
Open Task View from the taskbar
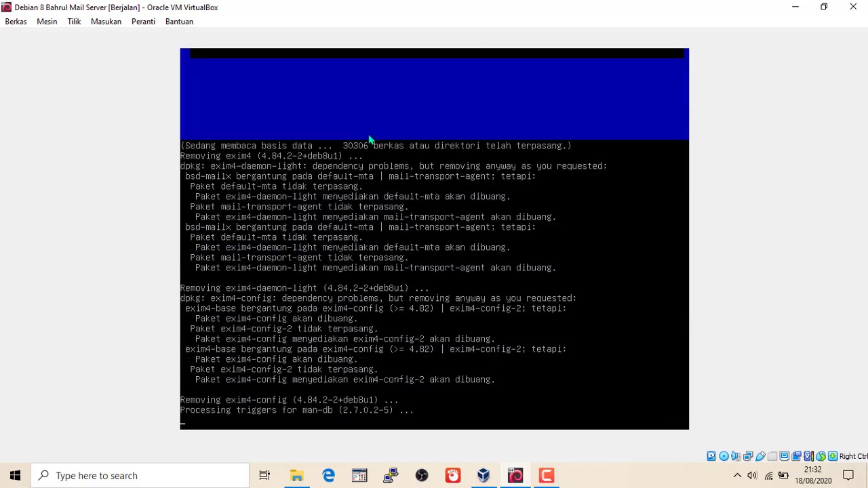tap(264, 476)
